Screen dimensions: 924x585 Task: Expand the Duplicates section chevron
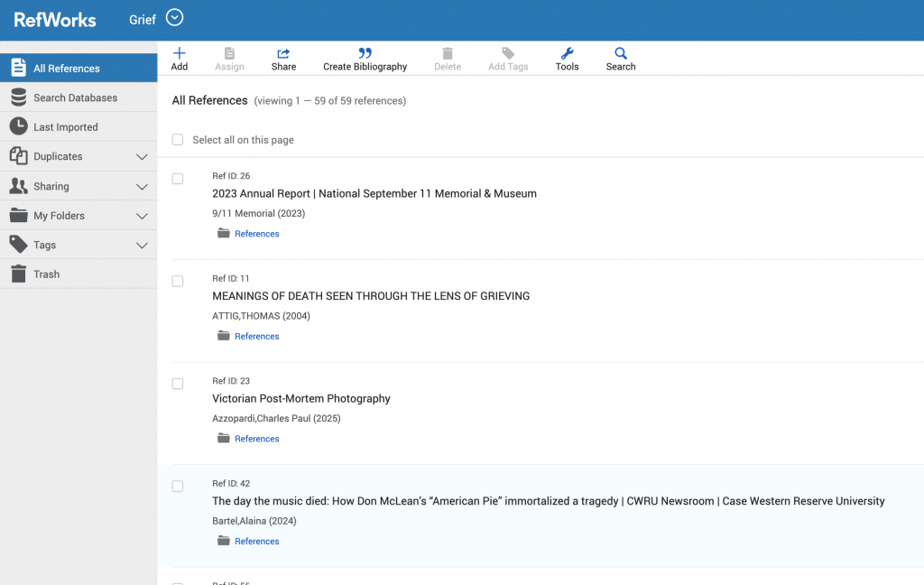(x=142, y=157)
